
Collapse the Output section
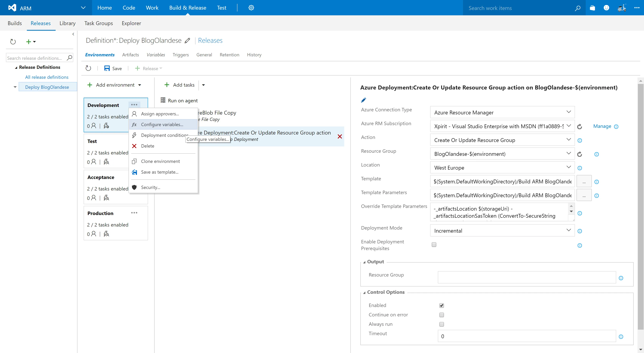pos(364,262)
